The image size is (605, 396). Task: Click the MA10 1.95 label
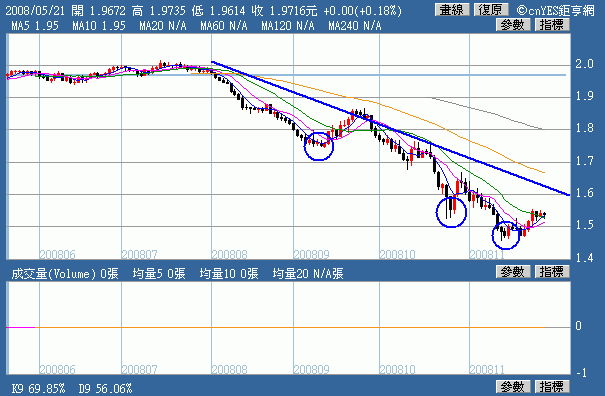click(x=99, y=26)
